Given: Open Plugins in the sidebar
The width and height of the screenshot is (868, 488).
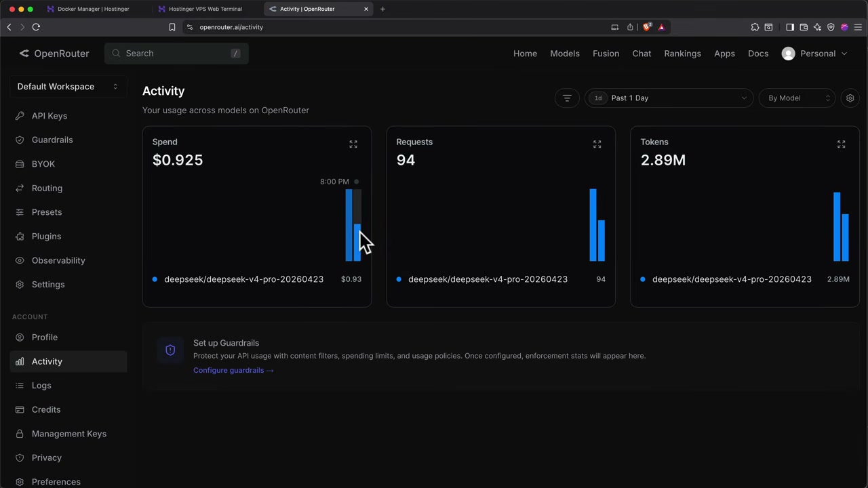Looking at the screenshot, I should [68, 236].
